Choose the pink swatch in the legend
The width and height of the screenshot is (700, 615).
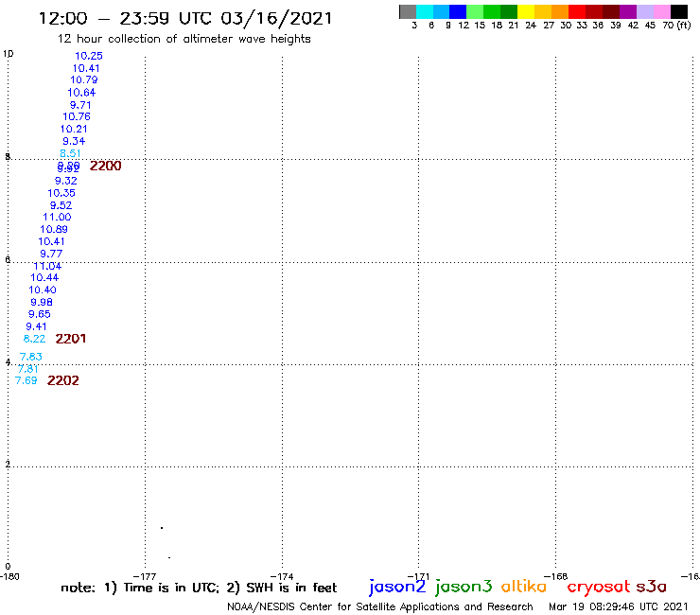pos(662,11)
